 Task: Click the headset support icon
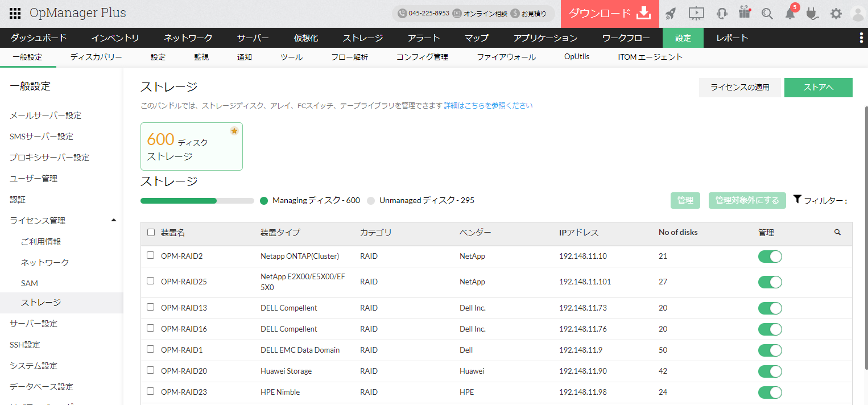(722, 14)
